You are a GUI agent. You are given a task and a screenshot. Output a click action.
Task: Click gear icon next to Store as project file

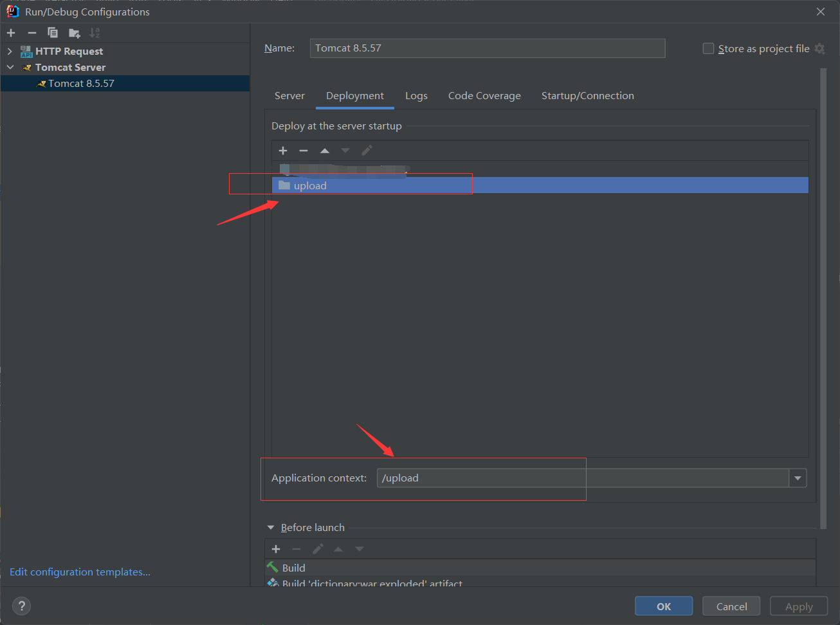[x=819, y=49]
